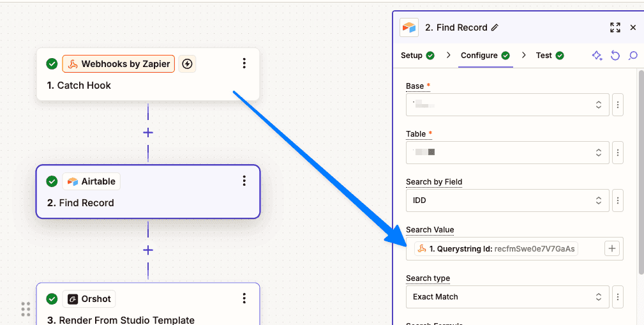The image size is (644, 325).
Task: Open options menu beside Search by Field
Action: point(618,200)
